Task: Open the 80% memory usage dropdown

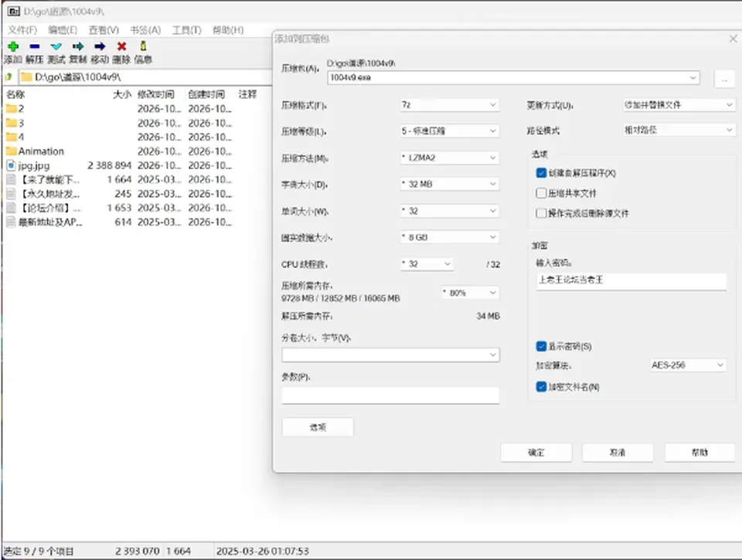Action: (471, 293)
